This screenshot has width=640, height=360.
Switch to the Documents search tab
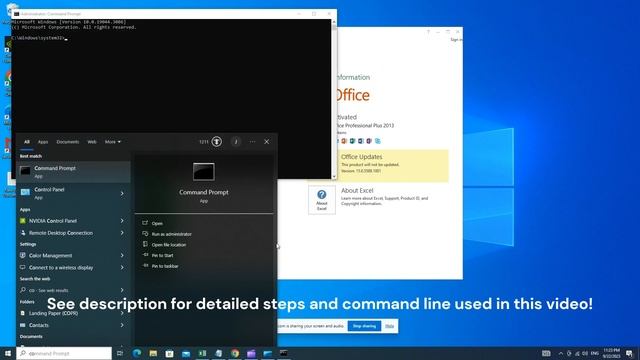(68, 142)
